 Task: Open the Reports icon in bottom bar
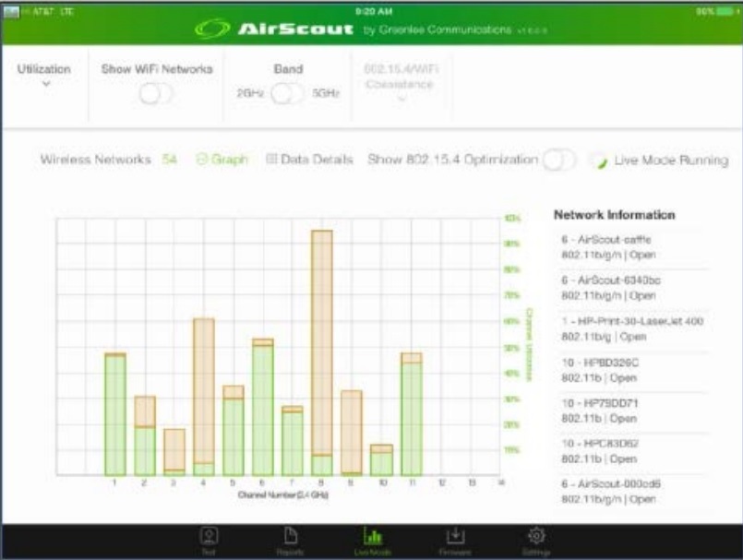point(289,537)
